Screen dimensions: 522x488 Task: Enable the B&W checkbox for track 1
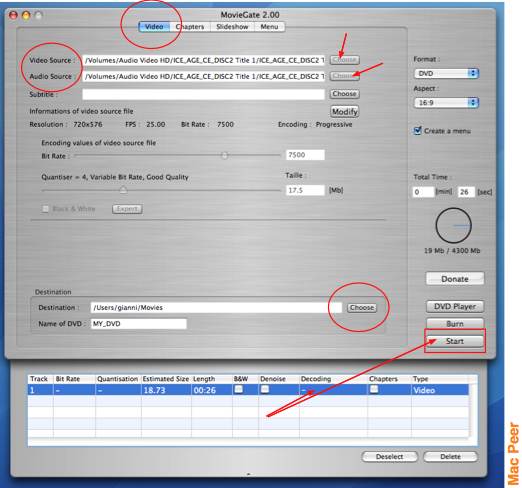tap(239, 389)
